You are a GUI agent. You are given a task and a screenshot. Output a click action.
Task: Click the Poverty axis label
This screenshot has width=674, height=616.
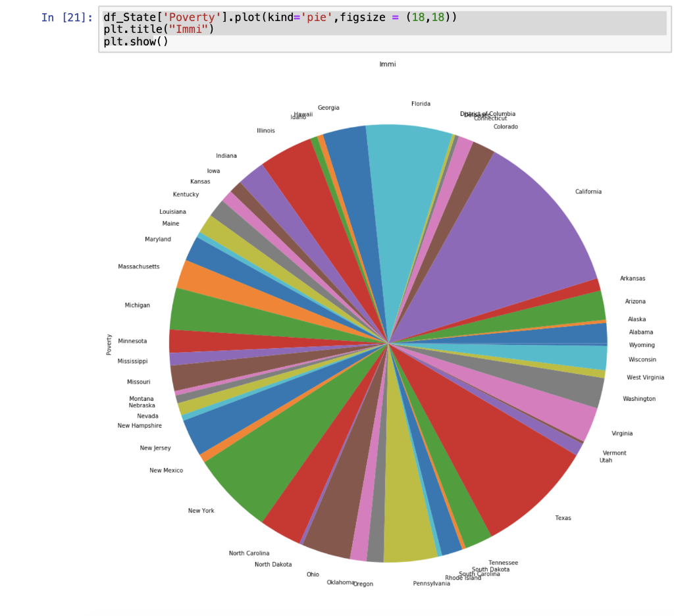109,344
